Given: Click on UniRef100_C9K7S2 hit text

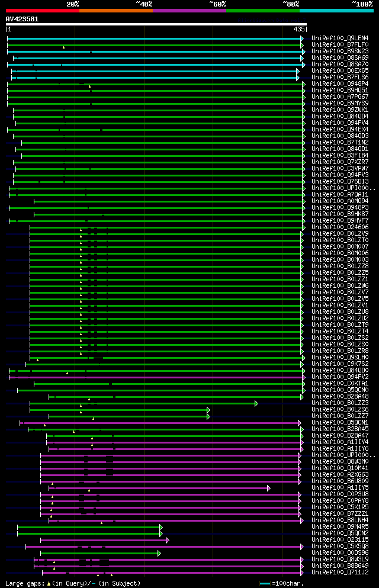Looking at the screenshot, I should (x=340, y=364).
